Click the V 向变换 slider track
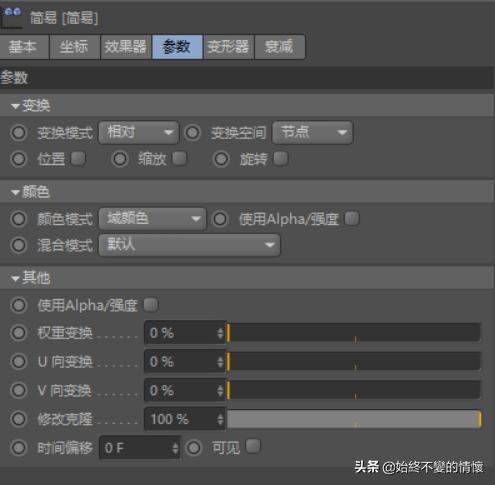Screen dimensions: 495x485 coord(354,390)
